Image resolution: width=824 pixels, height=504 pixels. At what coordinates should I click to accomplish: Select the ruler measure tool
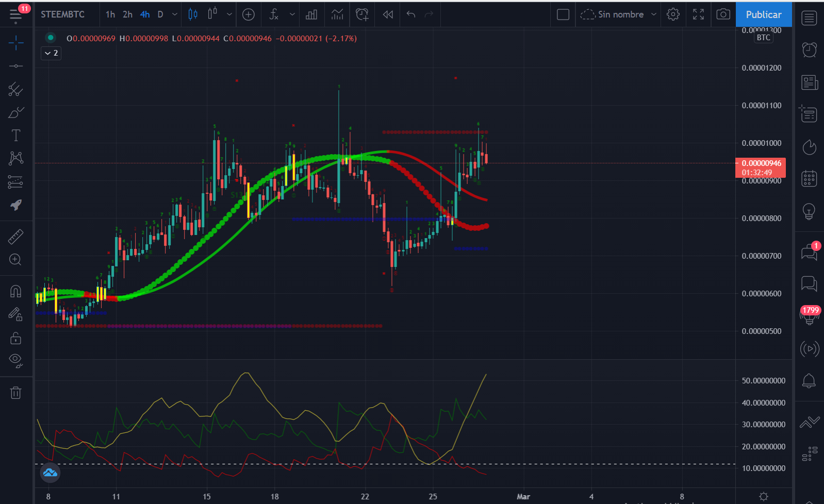[16, 237]
